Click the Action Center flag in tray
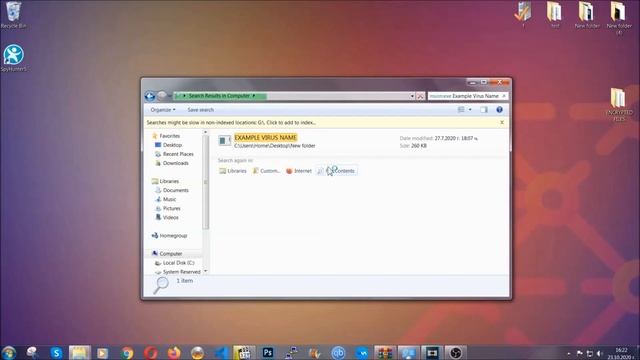This screenshot has width=640, height=360. (579, 353)
